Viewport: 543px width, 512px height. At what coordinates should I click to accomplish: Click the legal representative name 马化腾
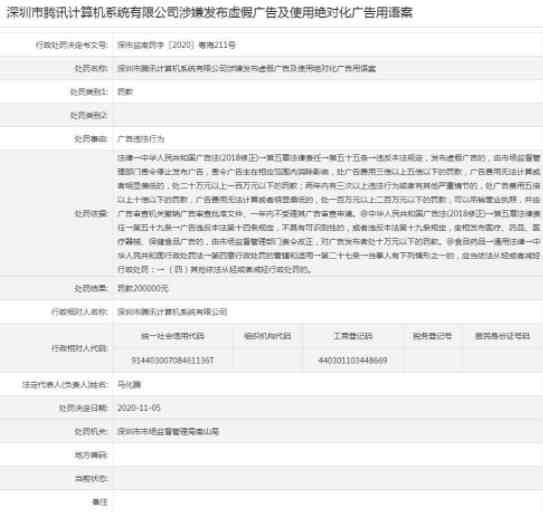coord(129,385)
